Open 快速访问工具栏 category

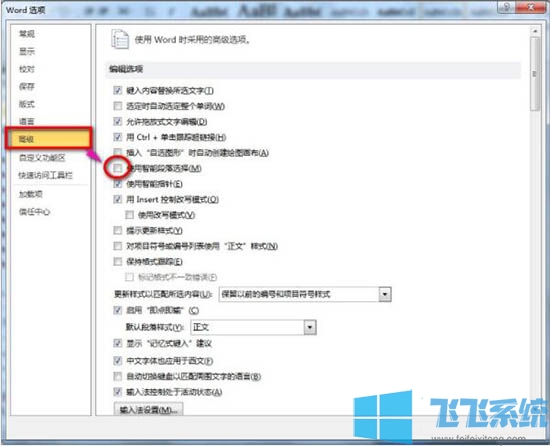(x=46, y=175)
